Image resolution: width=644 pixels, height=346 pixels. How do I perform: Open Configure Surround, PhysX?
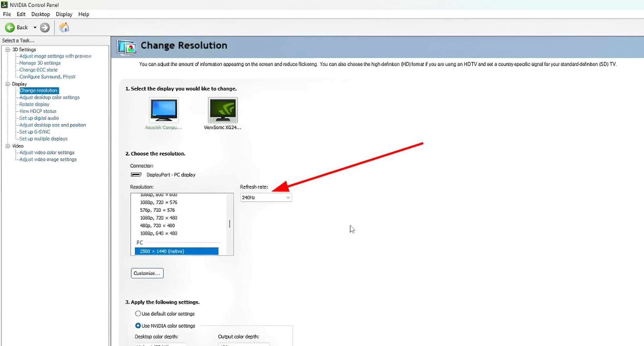point(47,77)
